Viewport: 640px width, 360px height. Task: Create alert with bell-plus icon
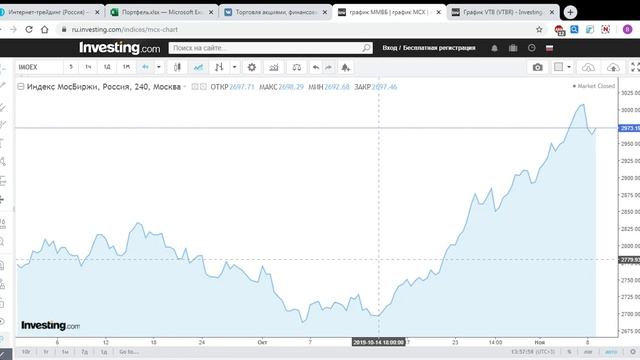click(346, 67)
